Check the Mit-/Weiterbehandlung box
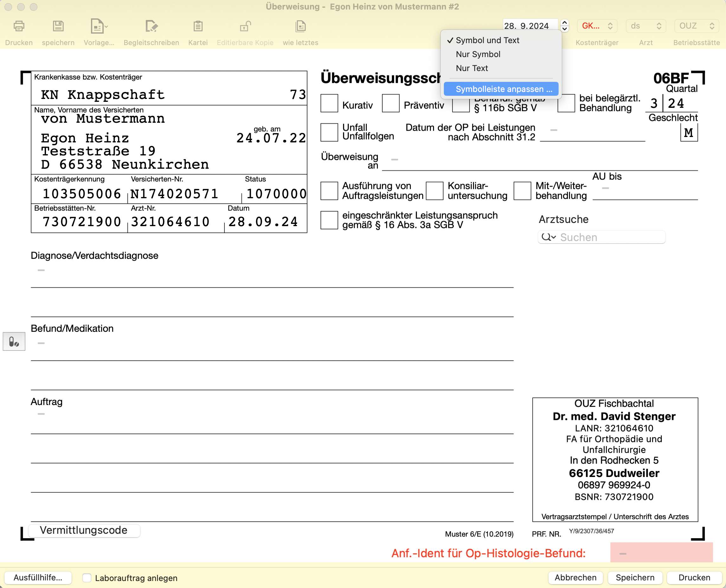The image size is (726, 588). point(522,191)
